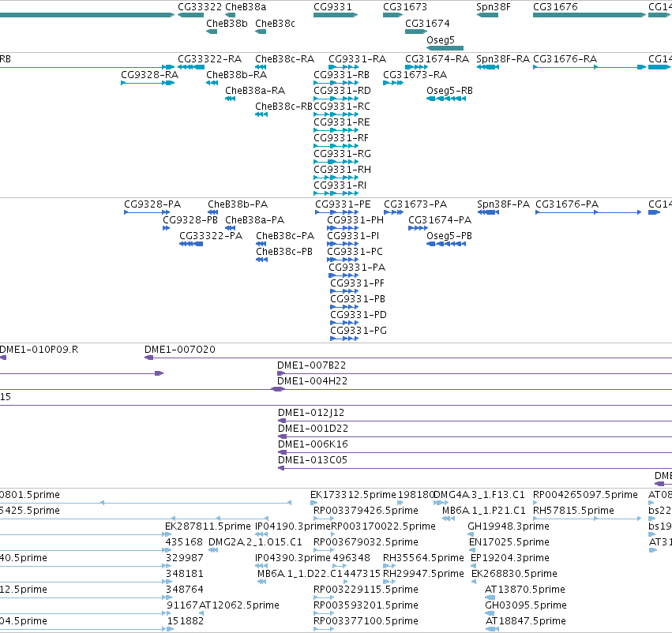Select transcript Oseg5-RB
The height and width of the screenshot is (633, 672).
click(x=449, y=91)
